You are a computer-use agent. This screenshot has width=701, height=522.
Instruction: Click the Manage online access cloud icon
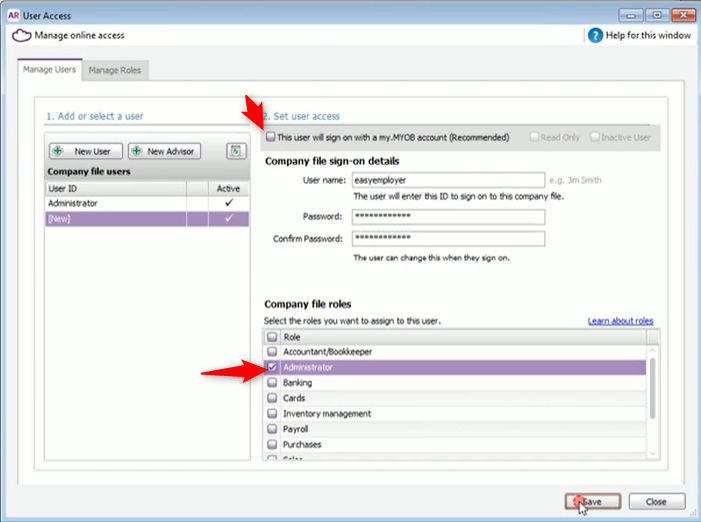tap(21, 35)
